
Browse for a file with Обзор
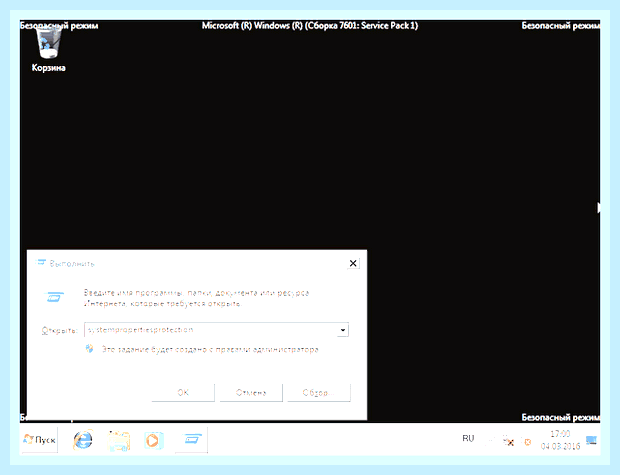pos(319,393)
